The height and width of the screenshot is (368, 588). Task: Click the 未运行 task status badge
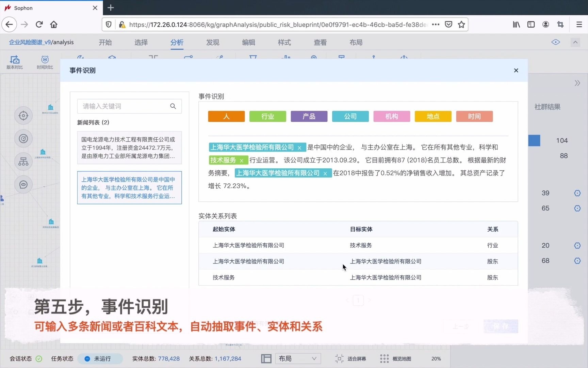(x=100, y=359)
